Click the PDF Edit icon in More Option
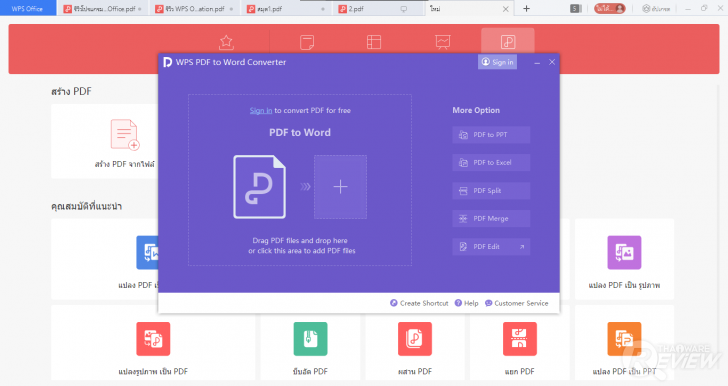This screenshot has height=386, width=728. pyautogui.click(x=463, y=247)
